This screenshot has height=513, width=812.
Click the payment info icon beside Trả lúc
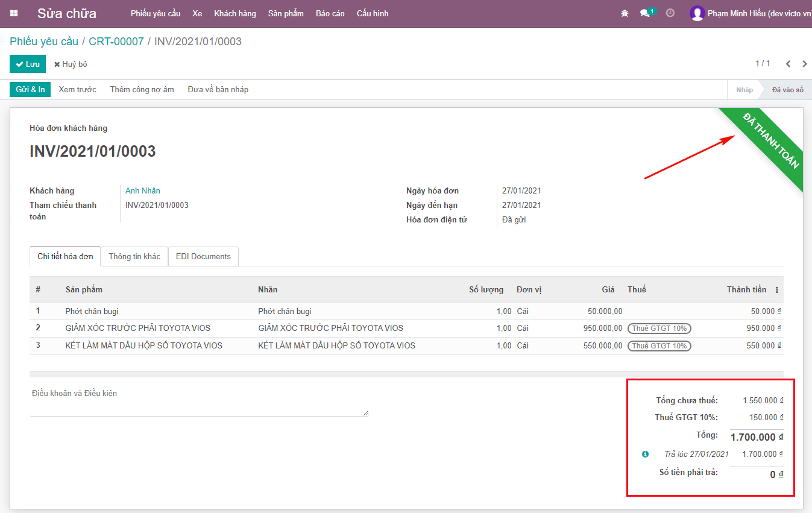(645, 454)
